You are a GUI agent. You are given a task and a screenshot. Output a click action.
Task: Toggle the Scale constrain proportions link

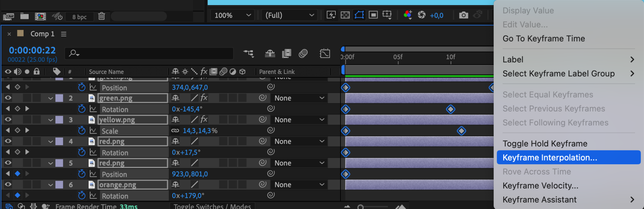(x=175, y=131)
